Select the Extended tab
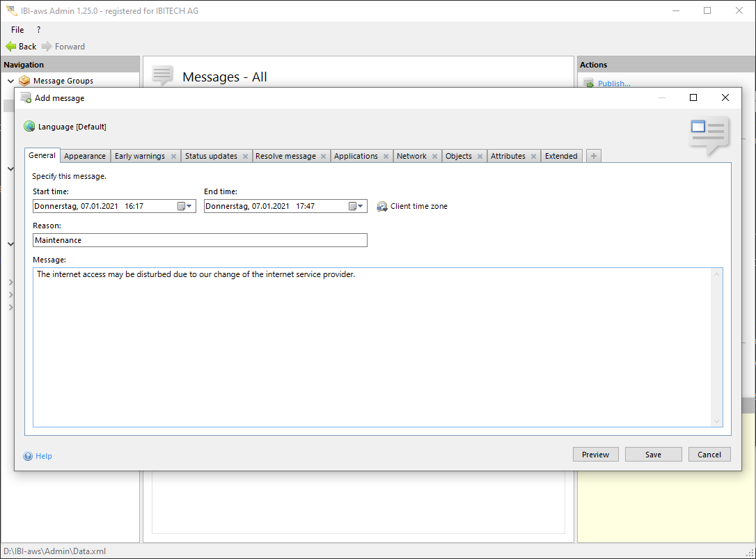Image resolution: width=756 pixels, height=559 pixels. point(561,156)
